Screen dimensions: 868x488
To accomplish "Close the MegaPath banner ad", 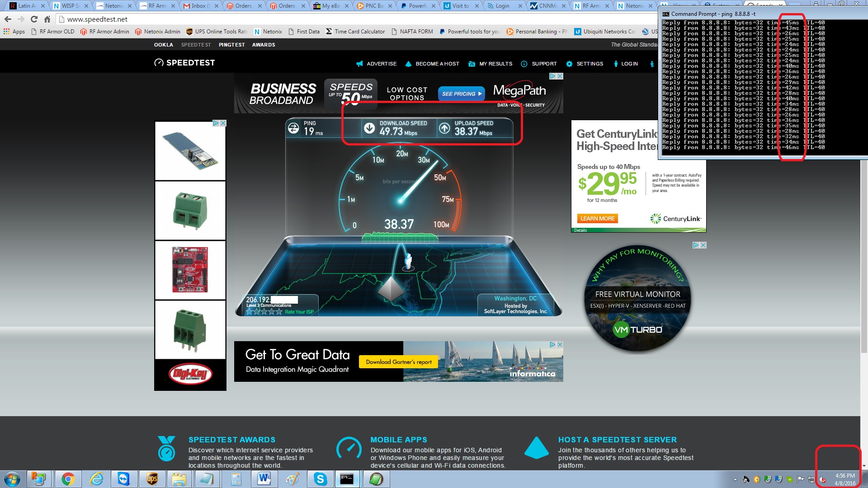I will point(560,76).
